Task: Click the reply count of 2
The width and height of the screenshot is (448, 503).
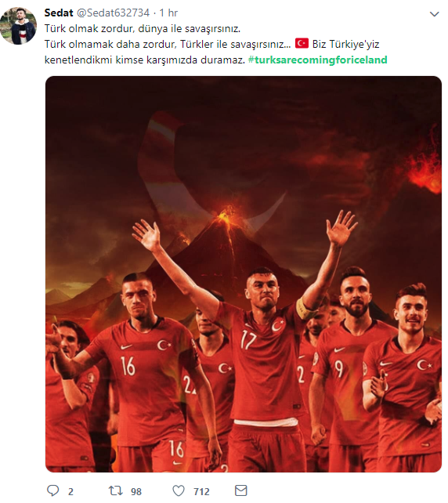Action: (x=70, y=491)
